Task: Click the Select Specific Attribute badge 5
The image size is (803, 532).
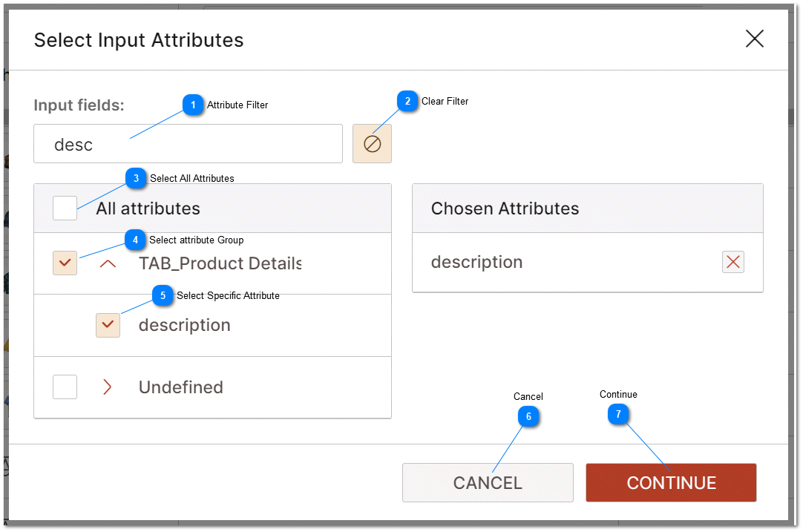Action: click(163, 295)
